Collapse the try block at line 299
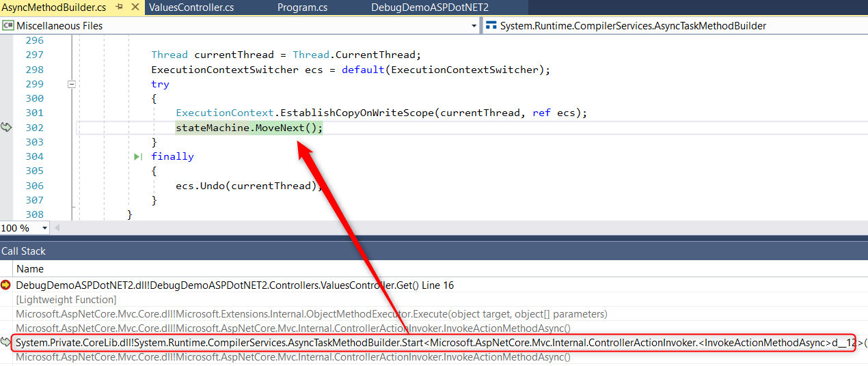This screenshot has height=366, width=868. click(71, 84)
